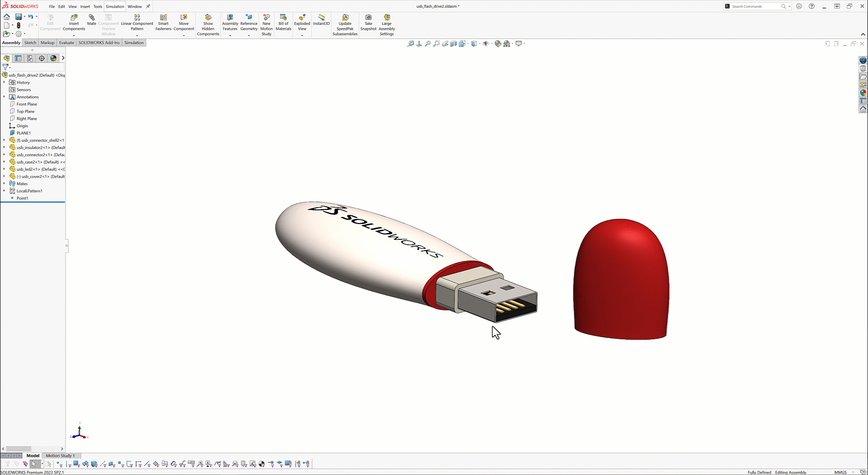Switch to FeatureManager Design Tree tab
The height and width of the screenshot is (475, 868).
coord(6,58)
